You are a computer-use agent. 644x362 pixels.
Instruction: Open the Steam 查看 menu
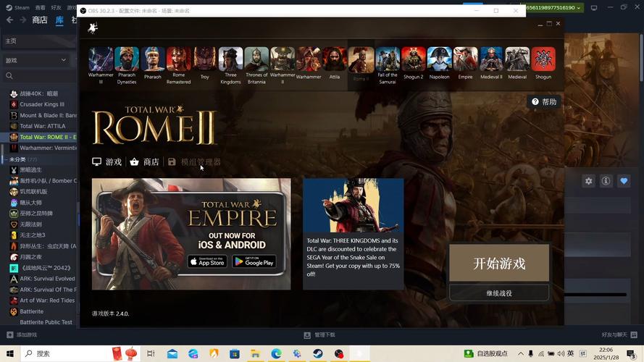tap(41, 7)
